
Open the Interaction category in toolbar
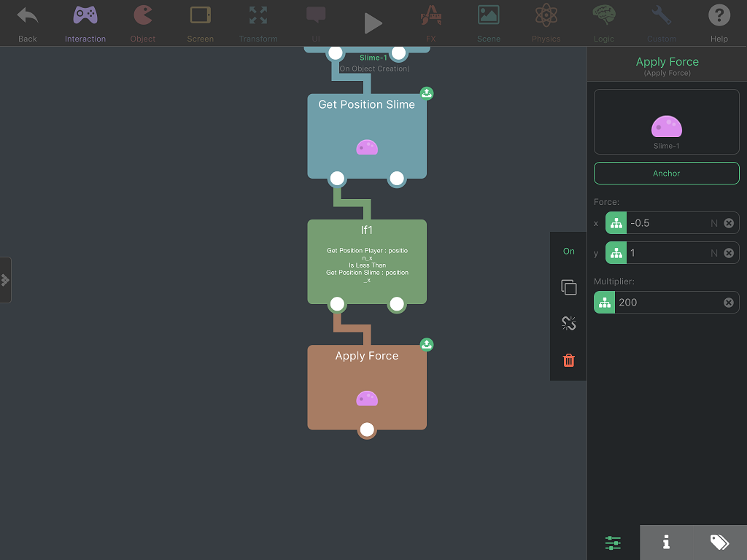click(85, 24)
